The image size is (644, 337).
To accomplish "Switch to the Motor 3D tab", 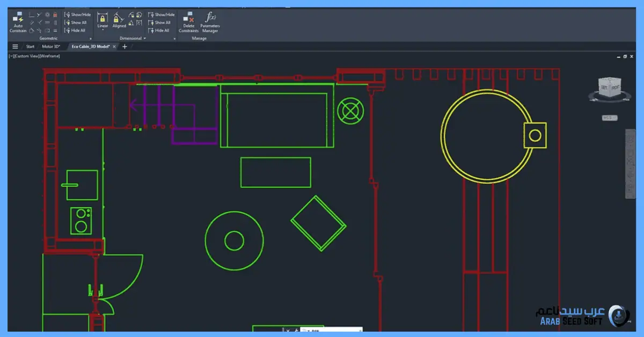I will click(52, 47).
